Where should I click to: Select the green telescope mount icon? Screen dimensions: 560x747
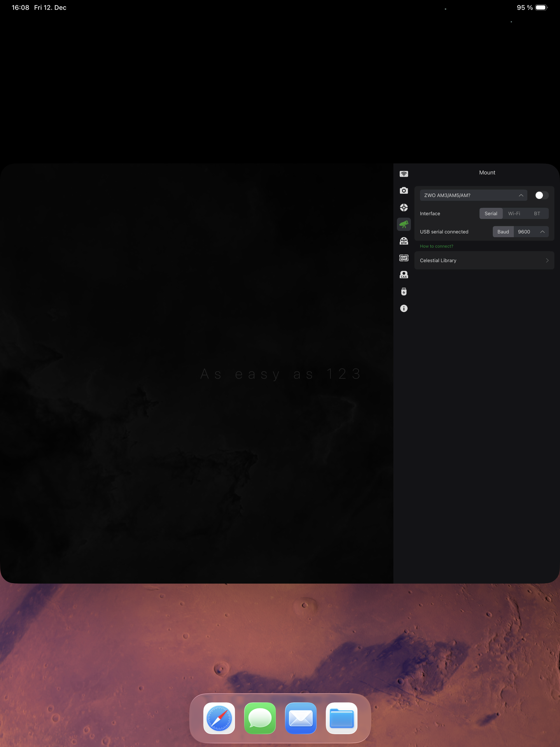404,224
